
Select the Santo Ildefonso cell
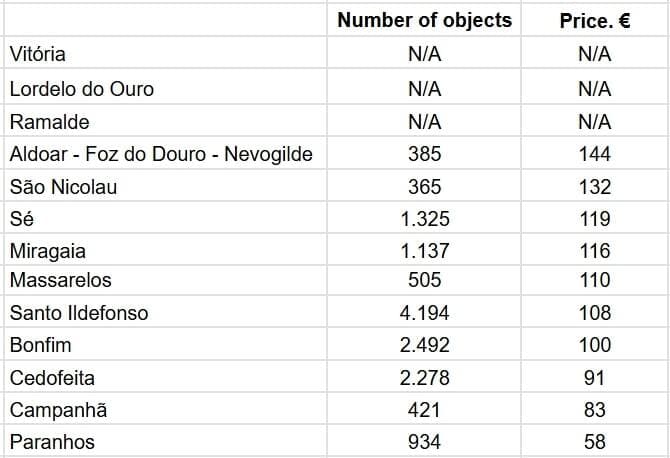tap(79, 313)
